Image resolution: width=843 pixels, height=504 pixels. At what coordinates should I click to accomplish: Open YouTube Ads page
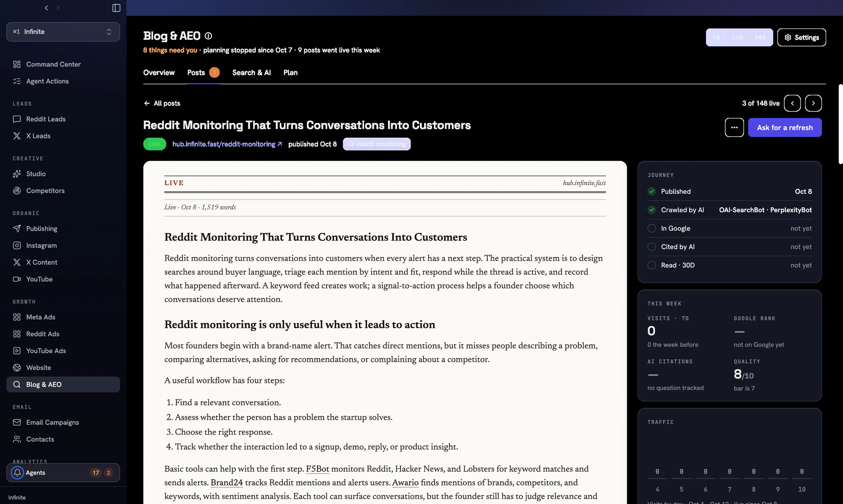pyautogui.click(x=63, y=351)
